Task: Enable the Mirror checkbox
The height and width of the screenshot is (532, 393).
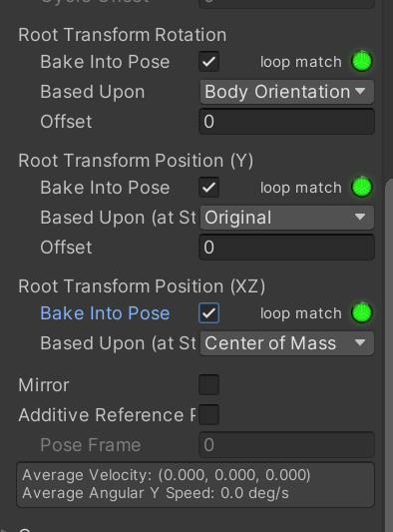Action: [208, 384]
